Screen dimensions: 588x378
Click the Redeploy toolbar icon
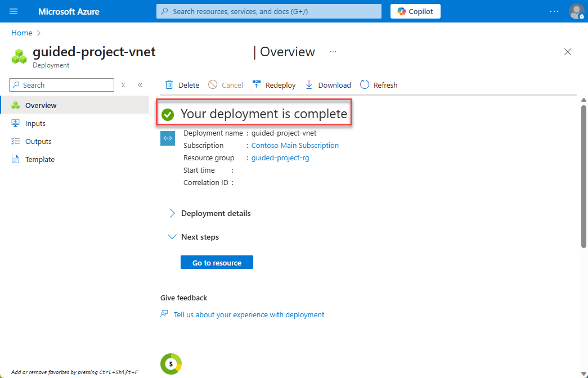pos(257,84)
